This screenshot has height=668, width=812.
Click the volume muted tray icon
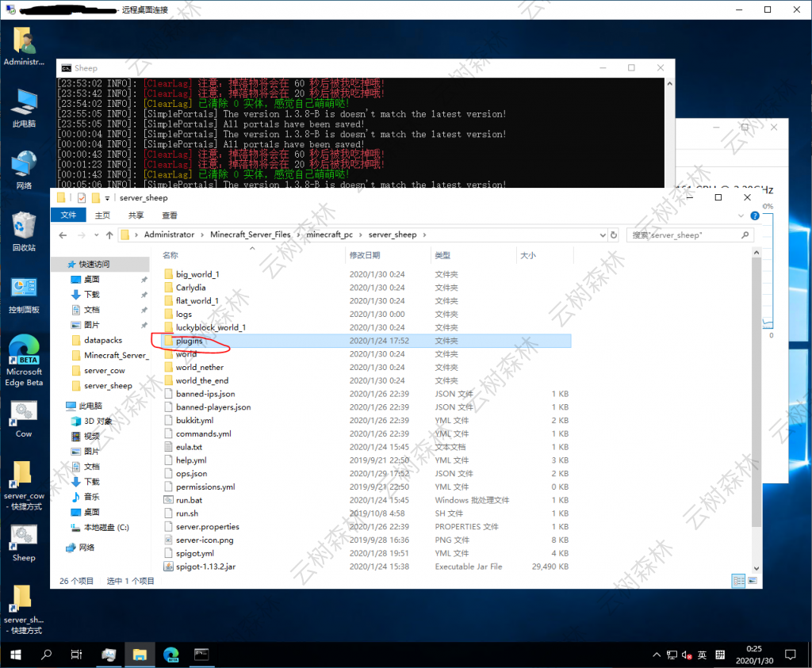pos(687,655)
